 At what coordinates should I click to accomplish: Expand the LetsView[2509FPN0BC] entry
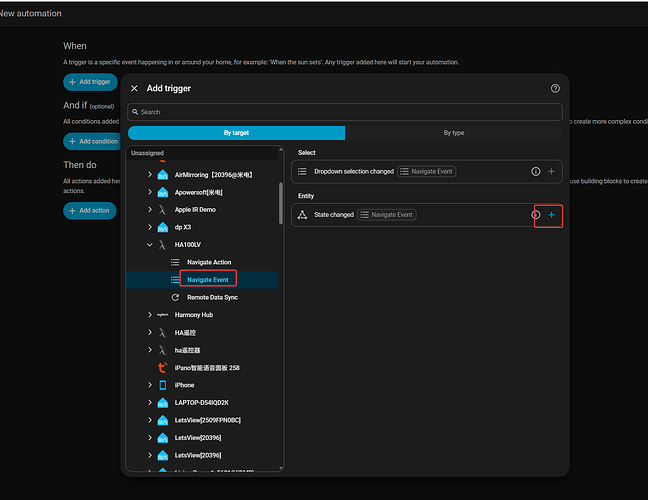[x=150, y=420]
